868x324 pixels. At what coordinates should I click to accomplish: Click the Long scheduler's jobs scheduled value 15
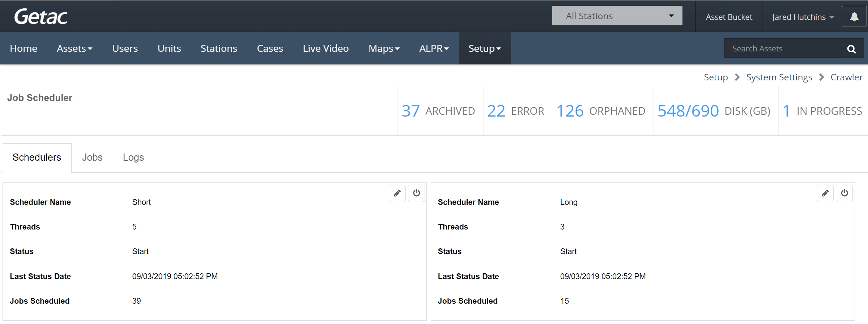tap(565, 301)
